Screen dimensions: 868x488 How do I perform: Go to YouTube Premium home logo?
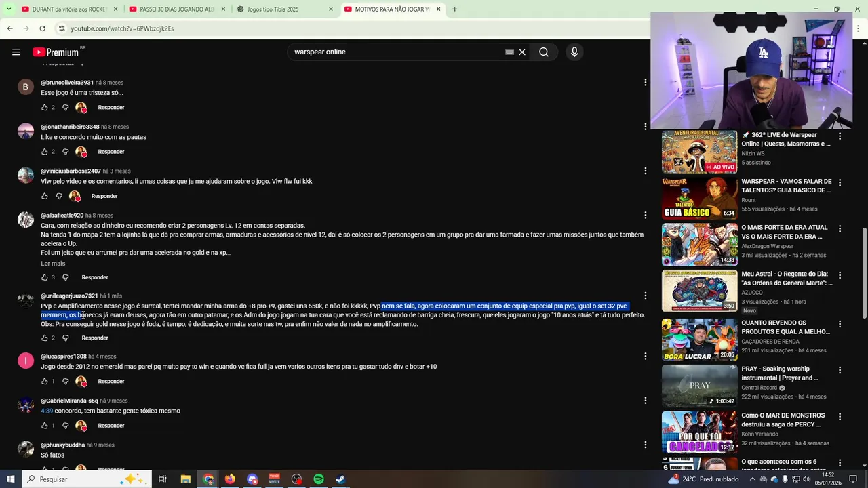[x=57, y=52]
